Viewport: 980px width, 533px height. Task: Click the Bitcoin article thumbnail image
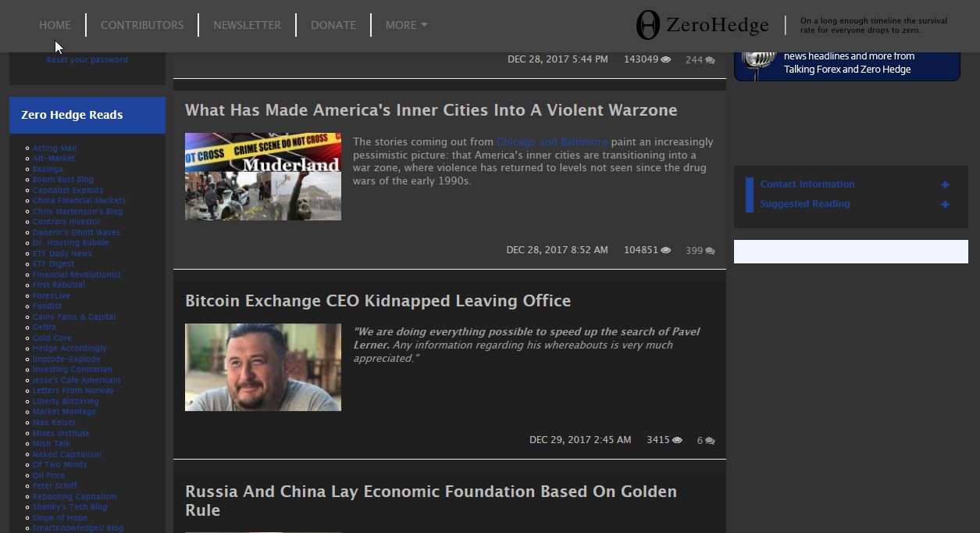click(263, 367)
